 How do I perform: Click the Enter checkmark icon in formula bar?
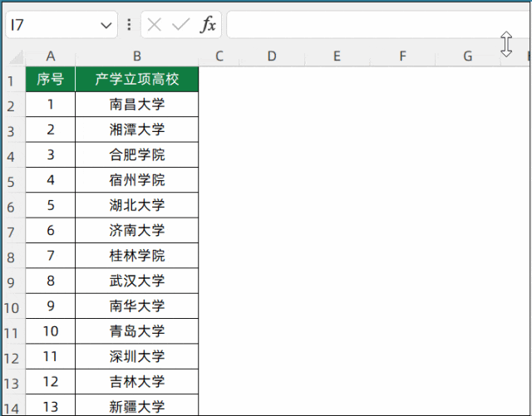click(181, 25)
